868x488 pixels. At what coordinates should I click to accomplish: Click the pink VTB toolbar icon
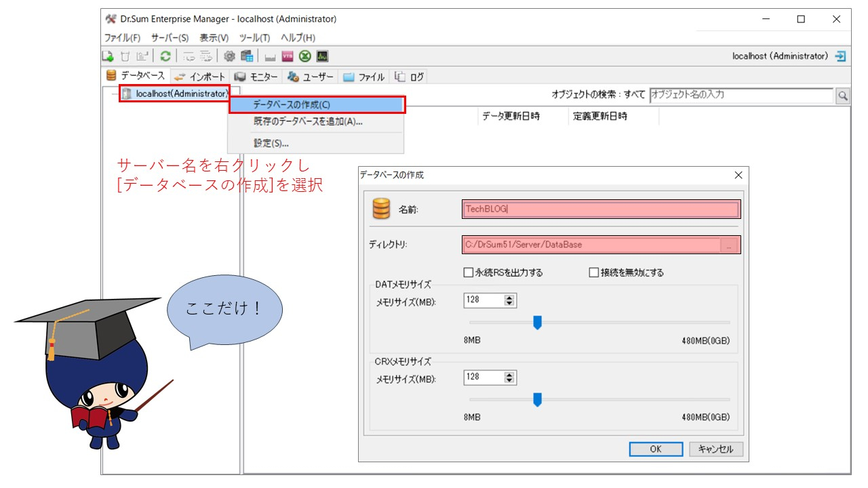coord(287,56)
